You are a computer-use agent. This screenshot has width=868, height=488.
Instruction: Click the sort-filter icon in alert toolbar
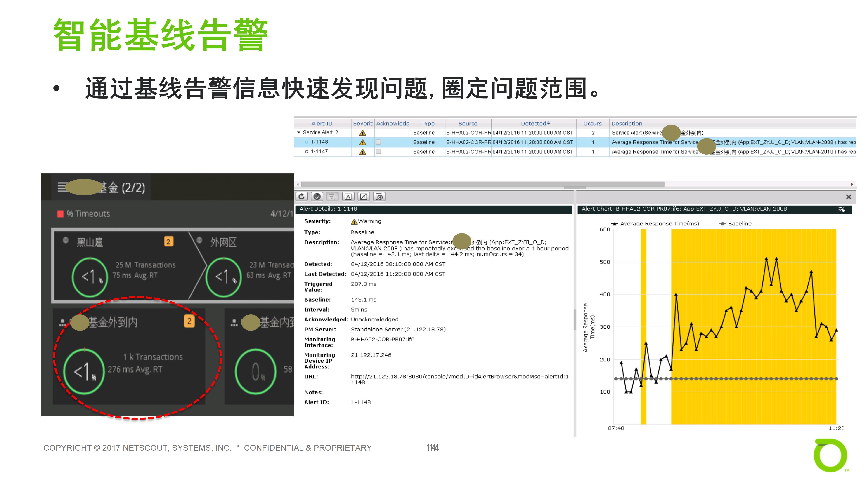(x=332, y=196)
